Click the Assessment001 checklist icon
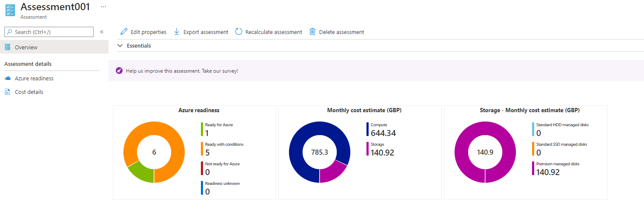 point(10,10)
